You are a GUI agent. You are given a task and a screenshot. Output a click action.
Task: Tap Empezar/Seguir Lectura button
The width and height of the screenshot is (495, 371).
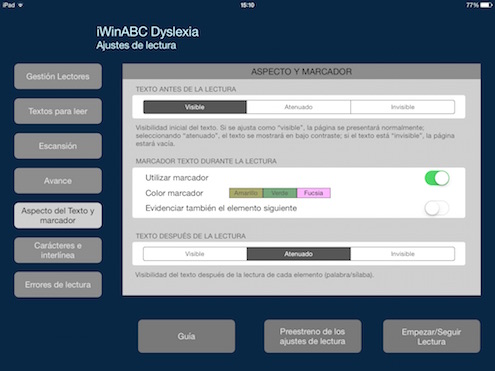432,336
